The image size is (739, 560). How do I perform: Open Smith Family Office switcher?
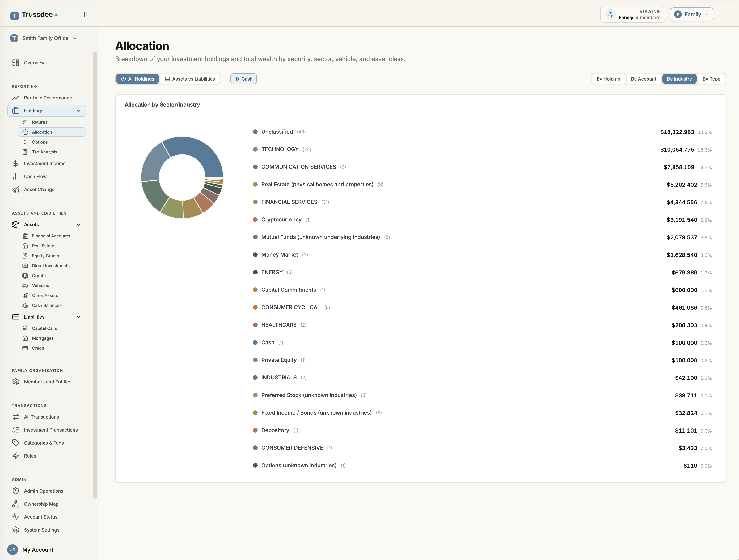pyautogui.click(x=44, y=38)
